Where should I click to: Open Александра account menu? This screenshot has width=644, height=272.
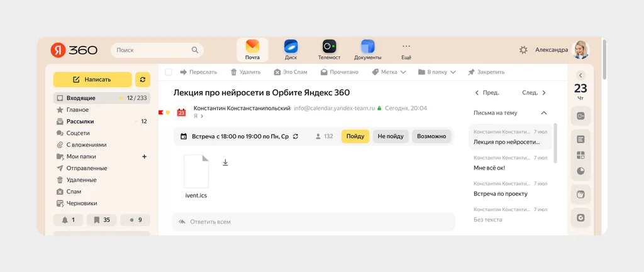click(552, 50)
